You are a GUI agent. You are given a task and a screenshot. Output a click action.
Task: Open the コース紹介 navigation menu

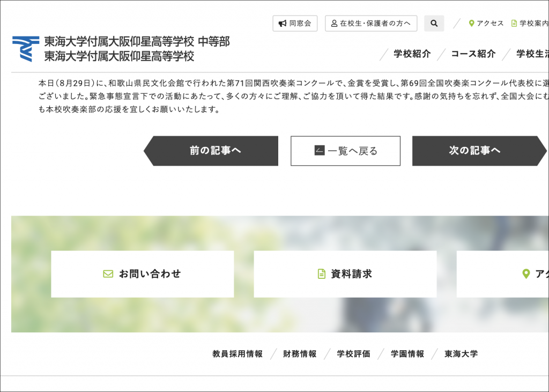tap(473, 54)
